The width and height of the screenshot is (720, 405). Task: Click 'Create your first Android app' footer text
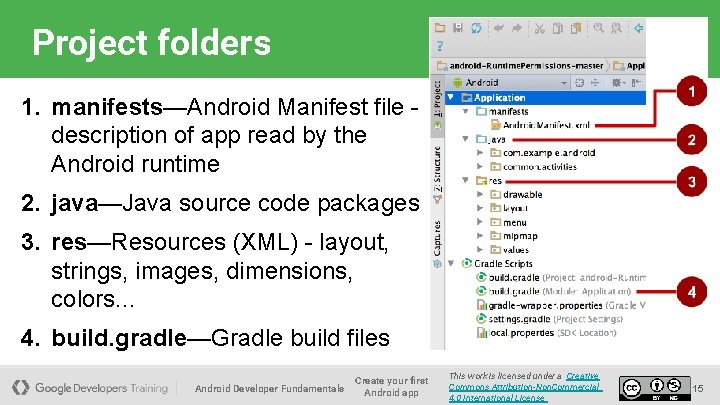(391, 387)
